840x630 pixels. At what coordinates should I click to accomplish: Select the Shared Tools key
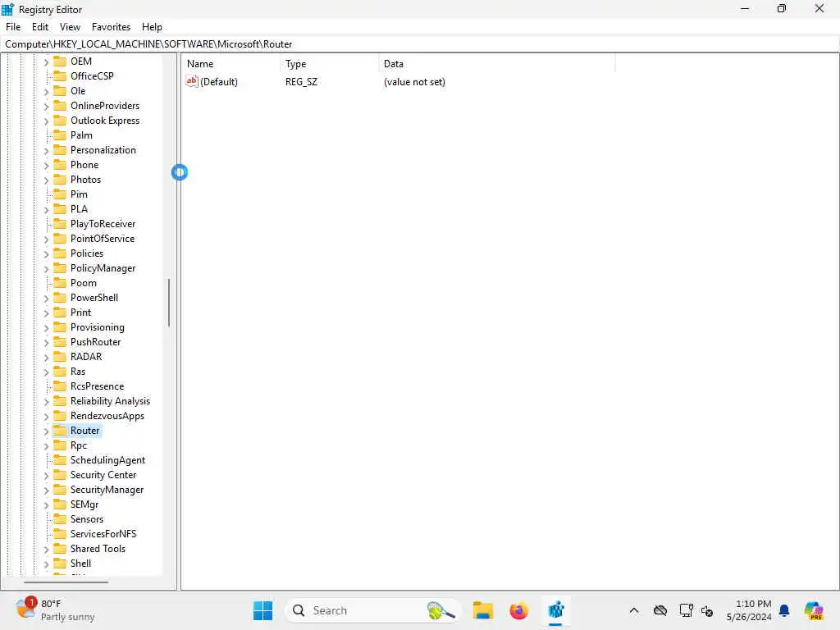pos(98,549)
